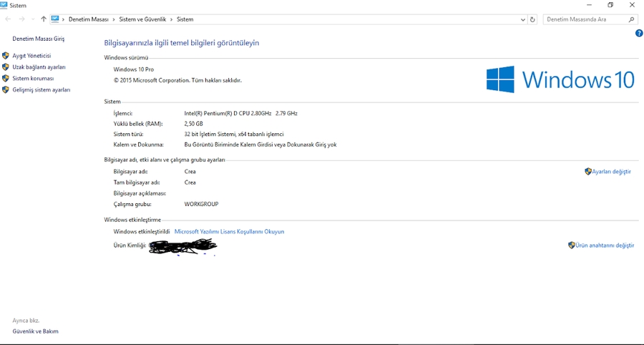Select Sistem ve Güvenlik breadcrumb
Screen dimensions: 644x345
pyautogui.click(x=142, y=19)
